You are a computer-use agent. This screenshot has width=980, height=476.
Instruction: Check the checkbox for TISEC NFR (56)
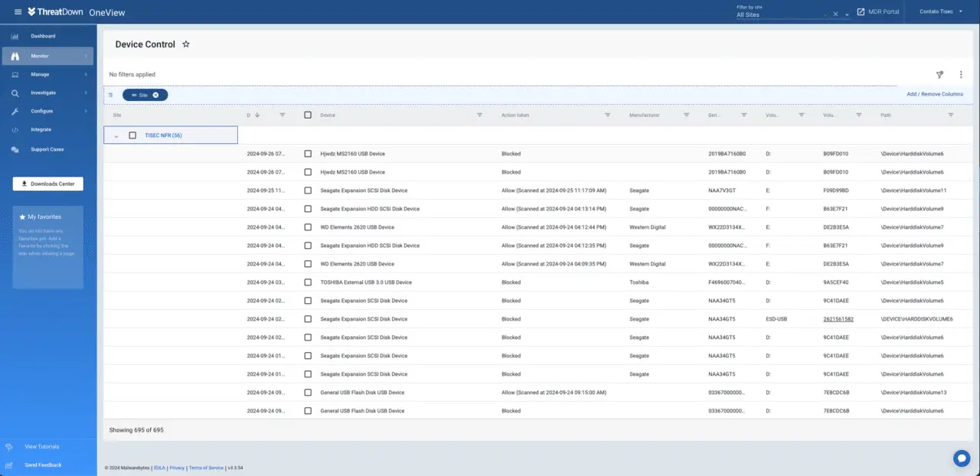[x=132, y=135]
